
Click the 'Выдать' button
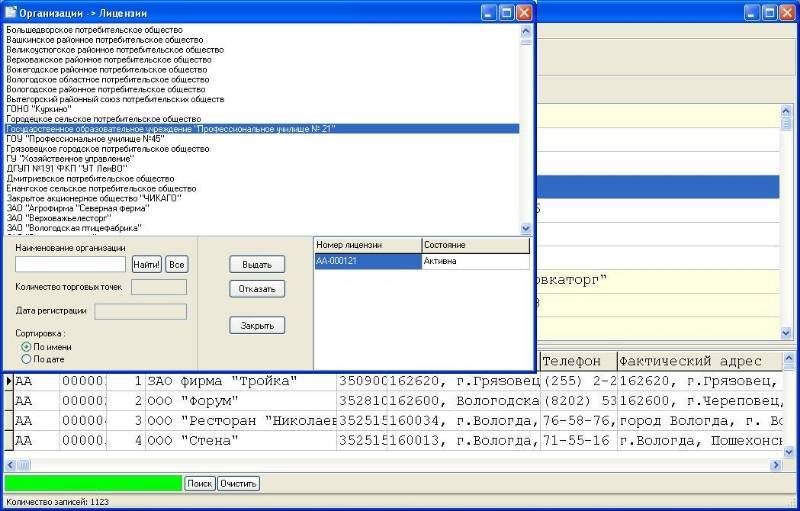point(257,265)
